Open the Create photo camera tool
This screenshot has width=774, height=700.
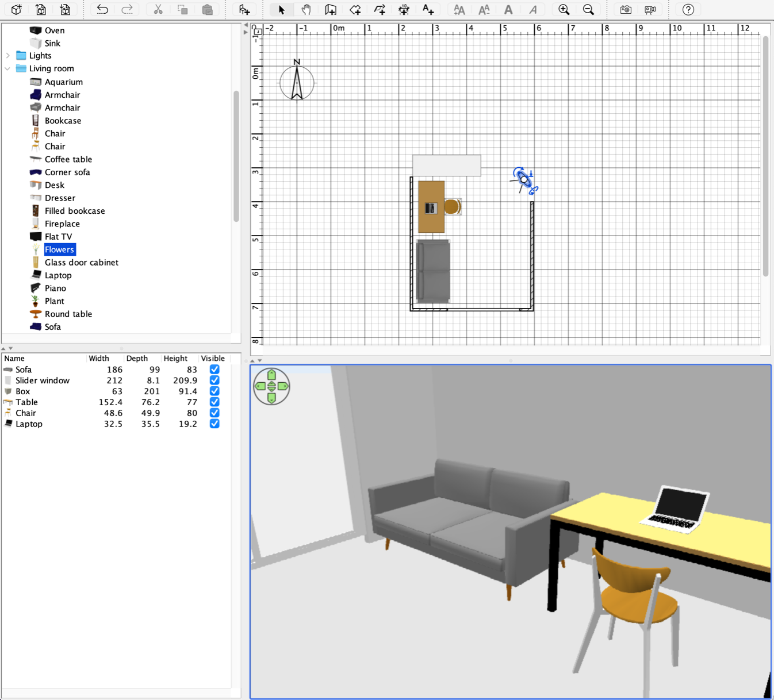[625, 10]
